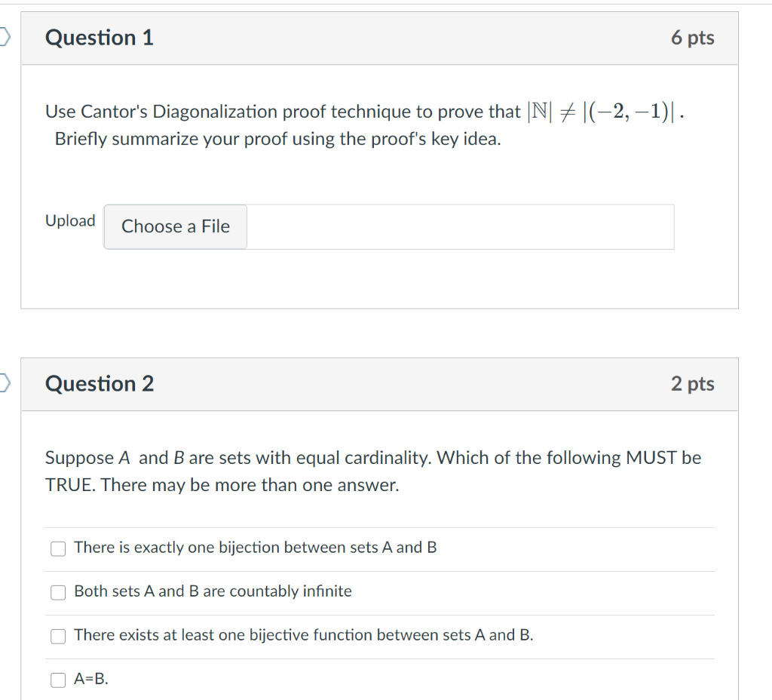This screenshot has width=772, height=700.
Task: Bookmark Question 1 using its side marker
Action: point(3,37)
